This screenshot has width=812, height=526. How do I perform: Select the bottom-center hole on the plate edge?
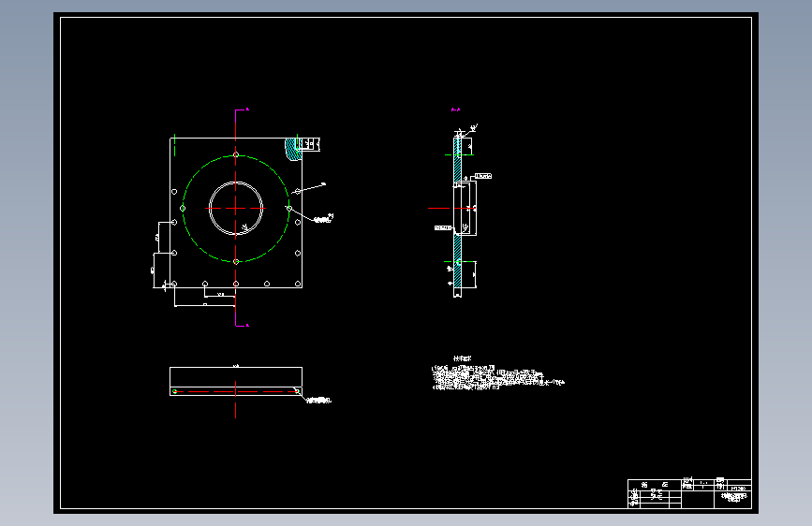pyautogui.click(x=236, y=284)
